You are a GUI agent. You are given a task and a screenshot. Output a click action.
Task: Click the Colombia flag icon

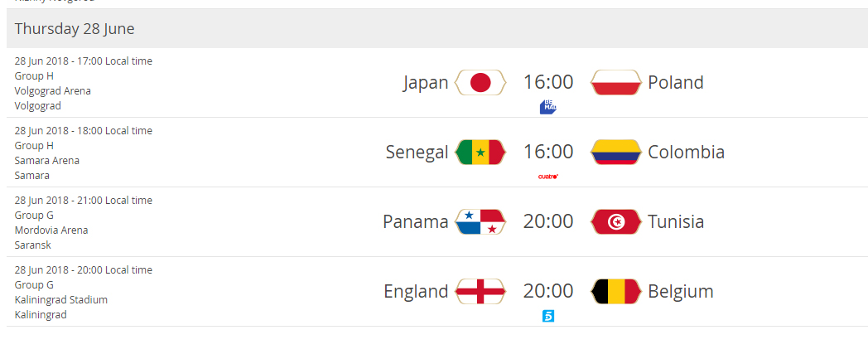pos(615,153)
